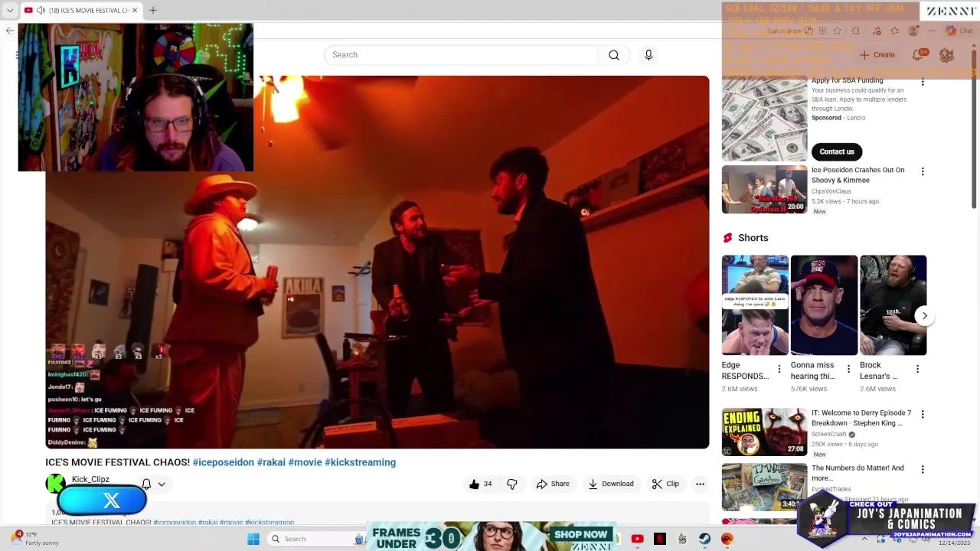Image resolution: width=980 pixels, height=551 pixels.
Task: Follow the #kickstreaming hashtag in title
Action: pyautogui.click(x=360, y=462)
